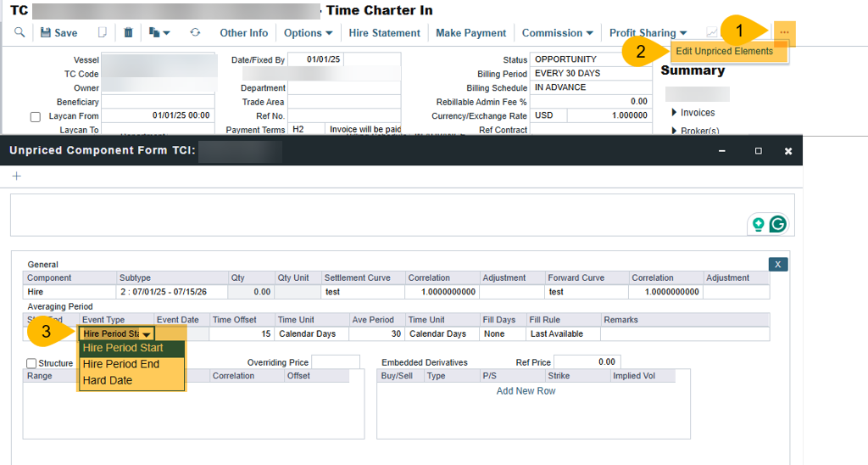868x465 pixels.
Task: Expand the Commission dropdown
Action: 557,33
